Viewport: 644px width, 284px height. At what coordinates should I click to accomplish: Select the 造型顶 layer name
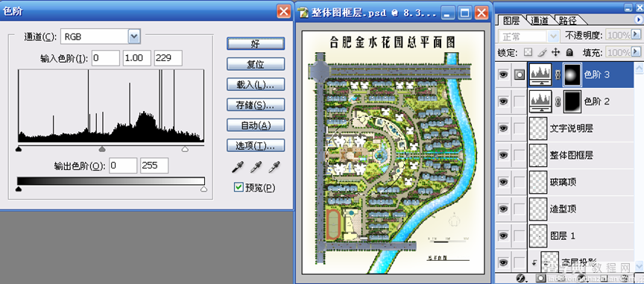point(563,209)
